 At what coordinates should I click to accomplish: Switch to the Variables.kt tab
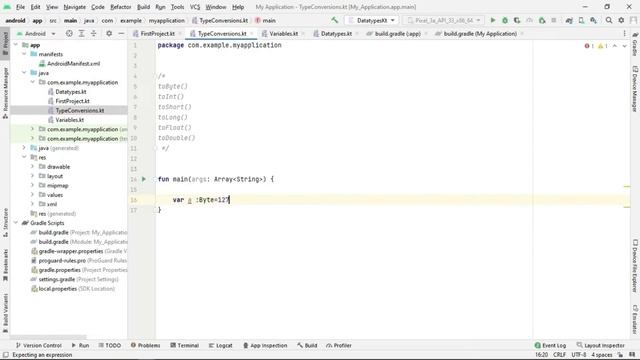pos(283,33)
